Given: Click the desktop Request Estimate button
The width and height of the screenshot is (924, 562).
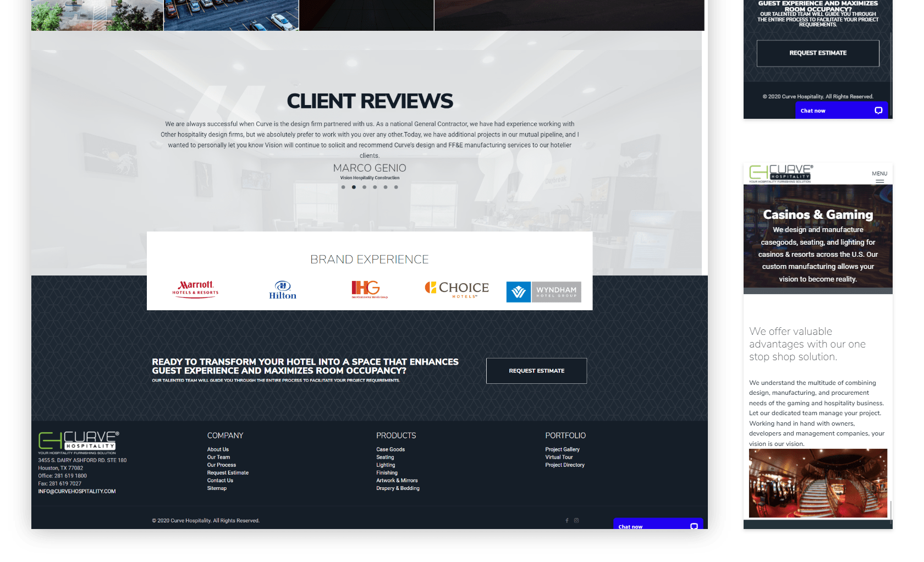Looking at the screenshot, I should point(536,371).
